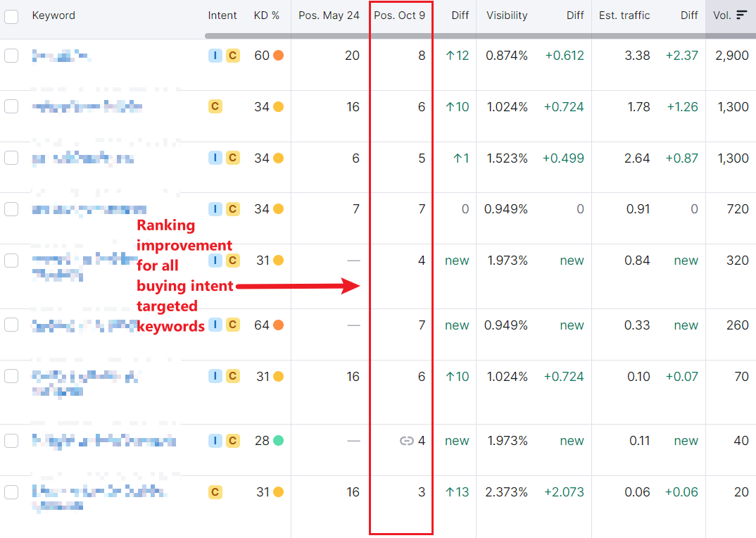Open the blurred keyword in the 720 volume row
This screenshot has width=756, height=538.
click(x=89, y=209)
